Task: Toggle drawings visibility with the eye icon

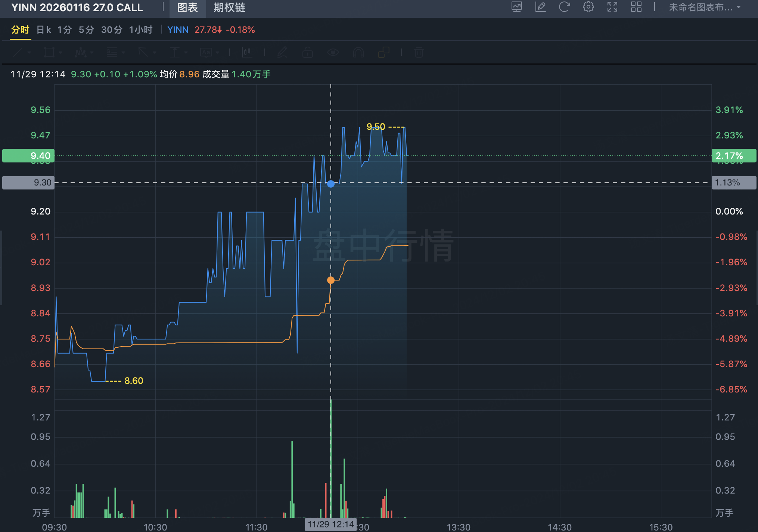Action: [333, 53]
